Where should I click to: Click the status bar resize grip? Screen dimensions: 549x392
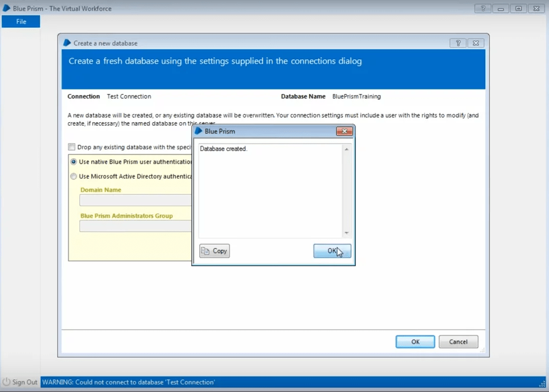click(x=542, y=384)
